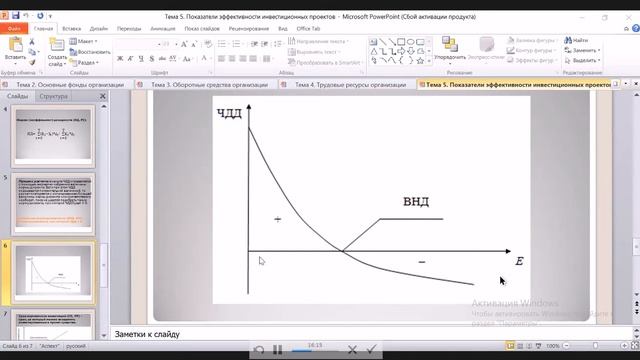This screenshot has width=640, height=360.
Task: Toggle justify text alignment
Action: tap(253, 59)
